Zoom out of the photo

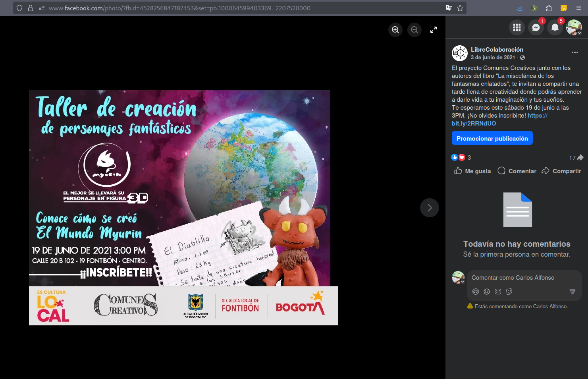click(x=414, y=30)
